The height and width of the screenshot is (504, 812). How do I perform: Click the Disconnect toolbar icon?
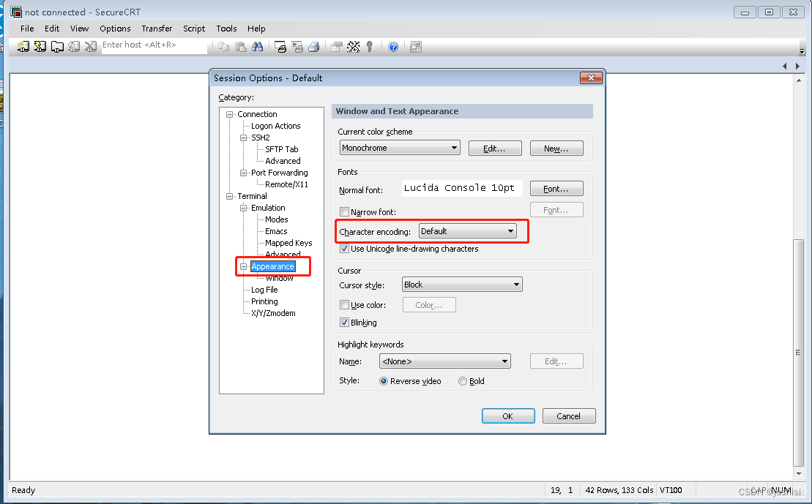pos(91,47)
